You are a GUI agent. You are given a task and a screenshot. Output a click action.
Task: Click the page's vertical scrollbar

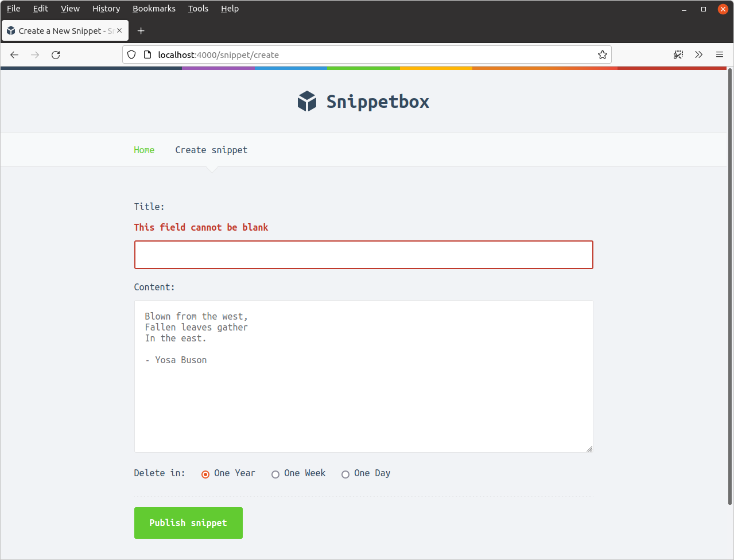(x=730, y=287)
